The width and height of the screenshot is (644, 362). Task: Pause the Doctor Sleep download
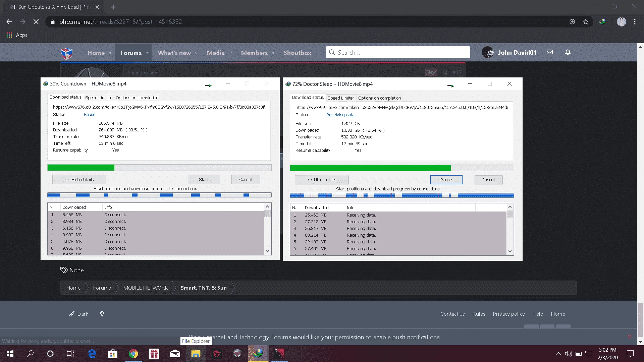pyautogui.click(x=446, y=180)
